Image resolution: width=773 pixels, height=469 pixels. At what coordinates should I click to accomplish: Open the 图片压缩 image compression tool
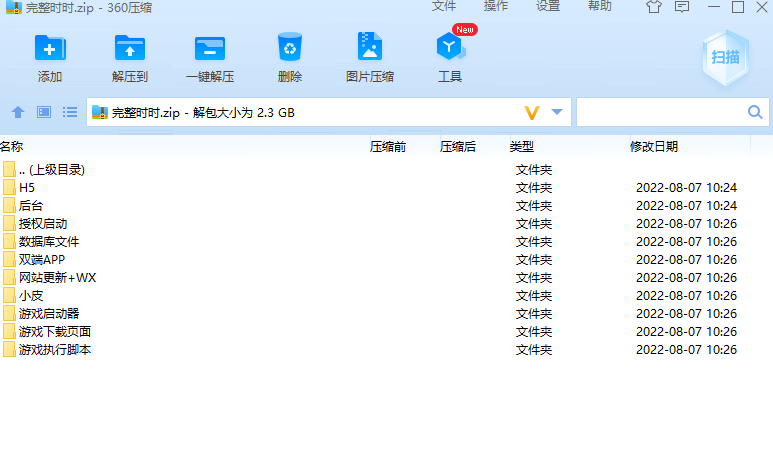pos(370,46)
